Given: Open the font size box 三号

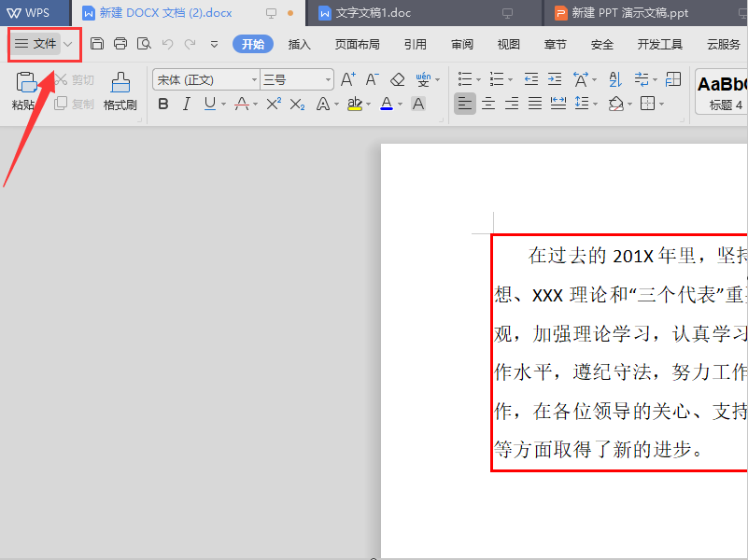Looking at the screenshot, I should click(x=296, y=79).
